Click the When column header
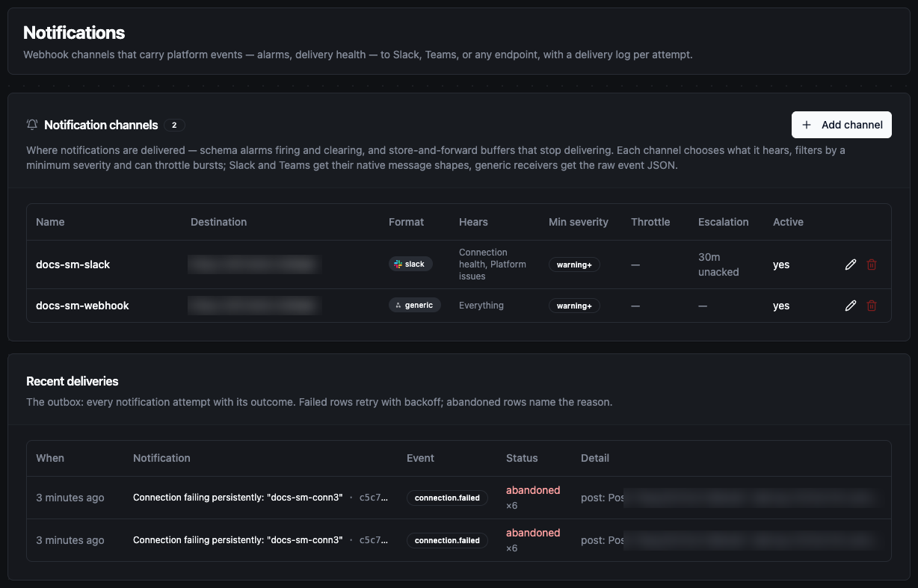Image resolution: width=918 pixels, height=588 pixels. pyautogui.click(x=50, y=458)
